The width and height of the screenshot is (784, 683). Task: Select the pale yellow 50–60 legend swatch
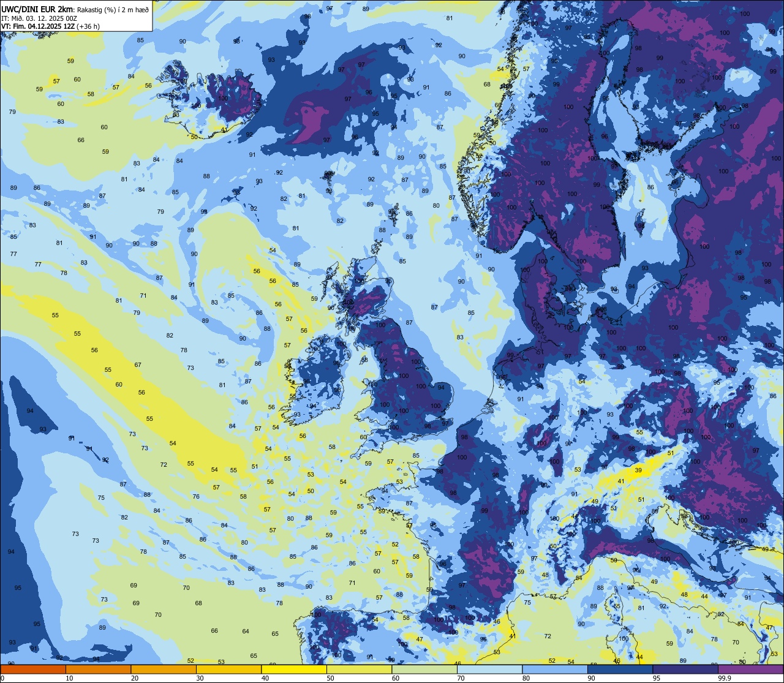pos(359,669)
